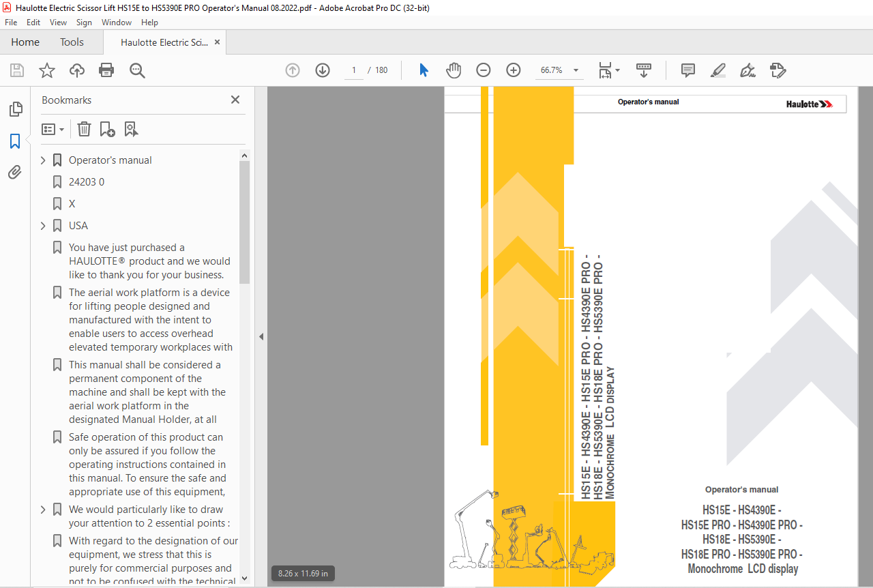Open the find text magnifier icon

pyautogui.click(x=138, y=70)
